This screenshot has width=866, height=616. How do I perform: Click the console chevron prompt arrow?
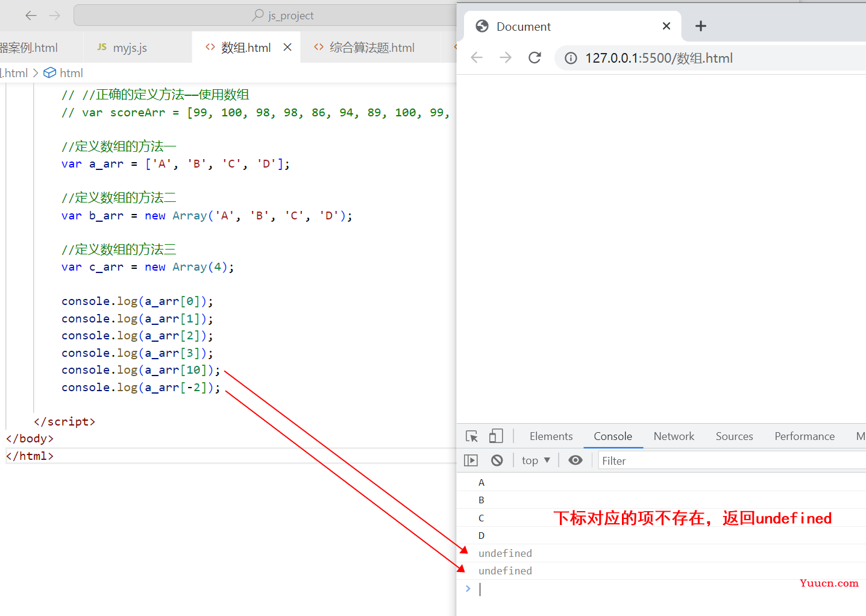pyautogui.click(x=468, y=588)
